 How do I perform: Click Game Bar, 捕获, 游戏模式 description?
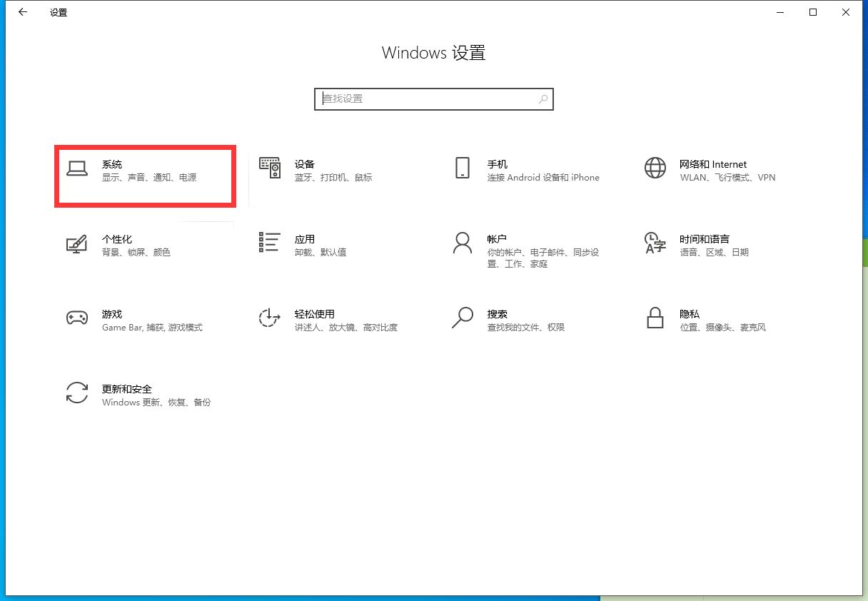(152, 328)
